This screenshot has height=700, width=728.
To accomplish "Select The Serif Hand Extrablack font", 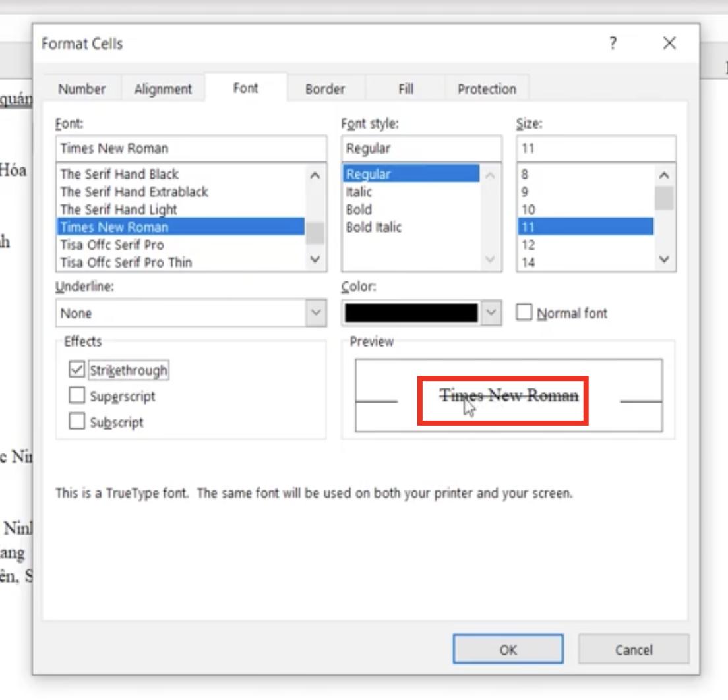I will pos(180,192).
